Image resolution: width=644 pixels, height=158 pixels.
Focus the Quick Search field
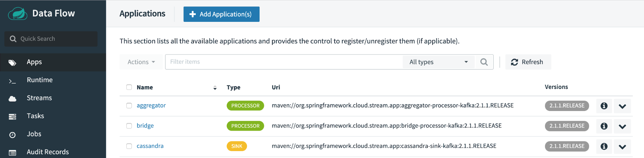[x=51, y=39]
